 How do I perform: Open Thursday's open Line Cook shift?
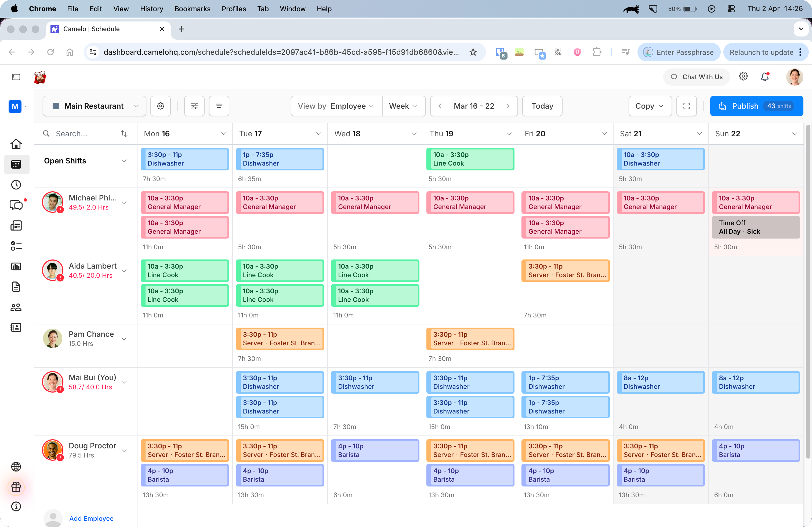click(470, 159)
